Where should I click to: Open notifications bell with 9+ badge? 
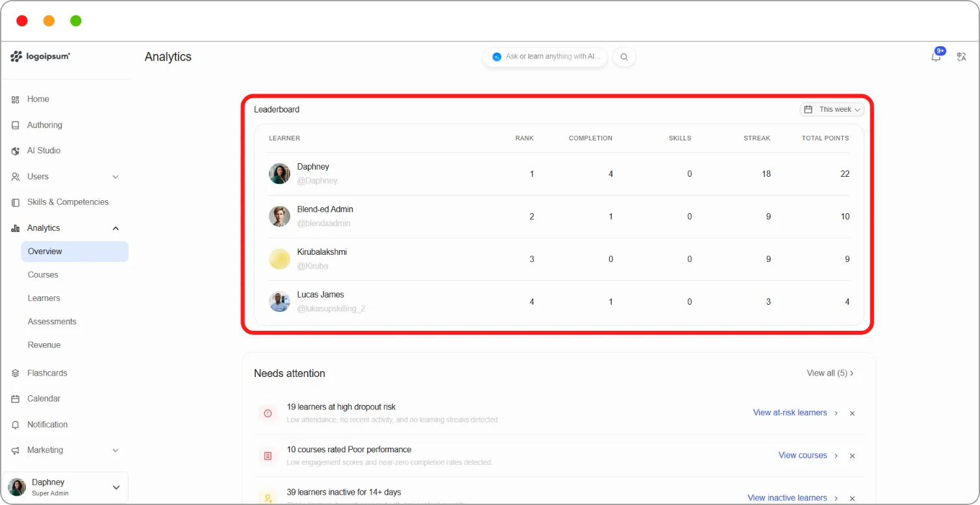936,56
